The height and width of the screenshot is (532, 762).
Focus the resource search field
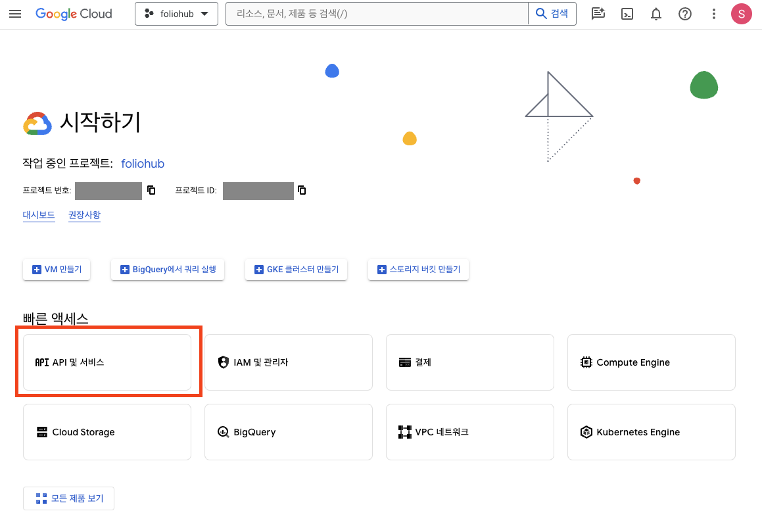[377, 14]
